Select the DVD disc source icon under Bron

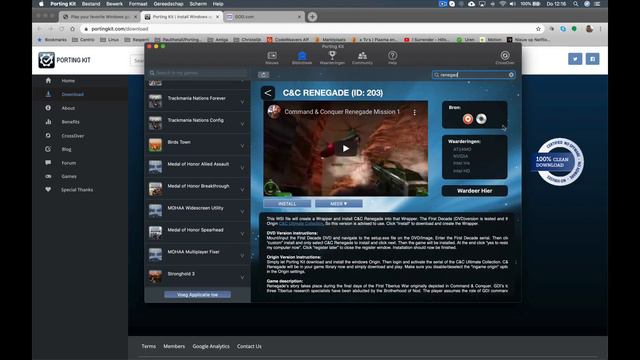point(481,119)
